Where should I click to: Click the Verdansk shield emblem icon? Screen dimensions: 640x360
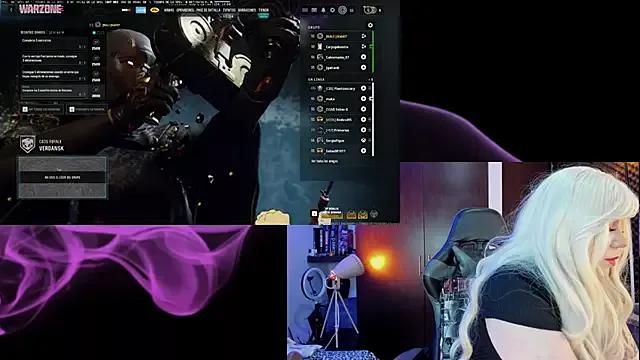pos(28,144)
